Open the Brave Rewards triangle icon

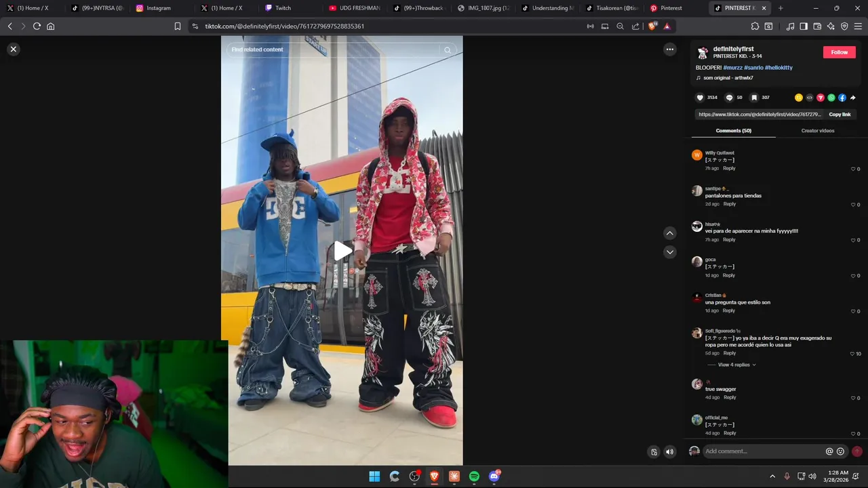coord(667,26)
